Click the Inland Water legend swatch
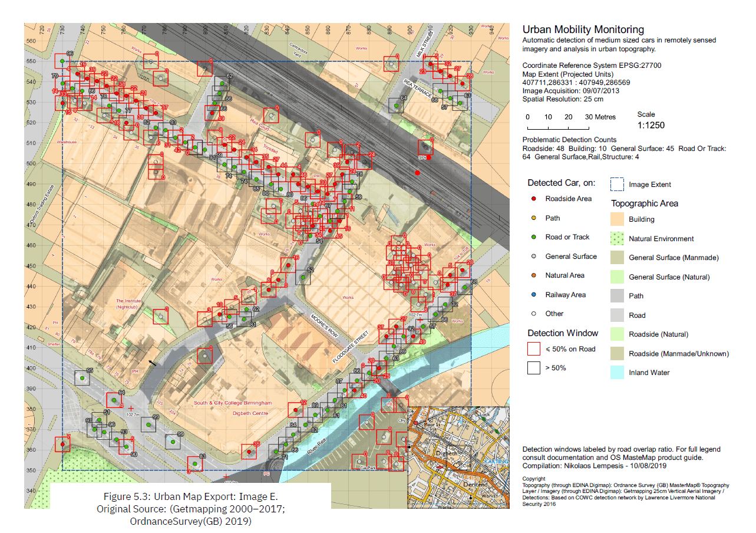 [617, 373]
